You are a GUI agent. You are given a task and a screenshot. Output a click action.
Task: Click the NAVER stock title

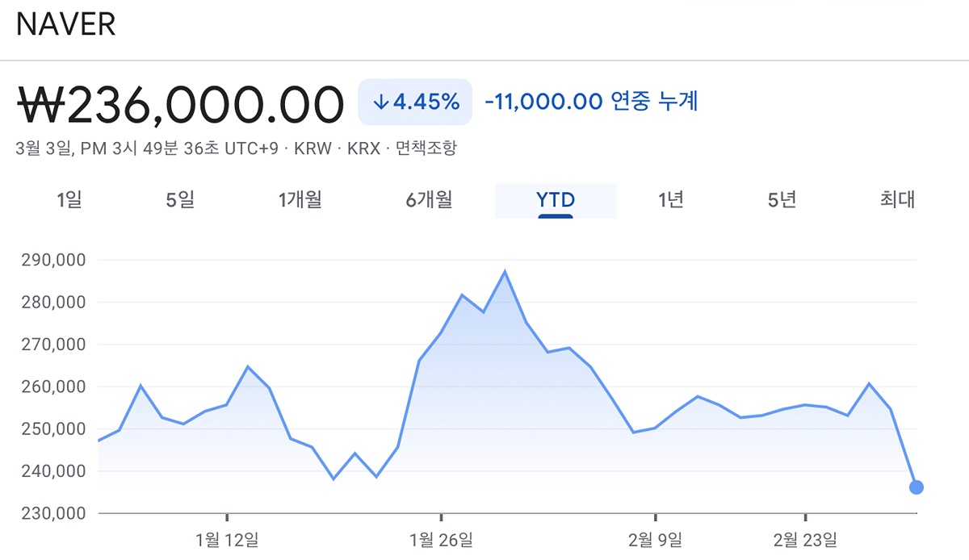66,24
